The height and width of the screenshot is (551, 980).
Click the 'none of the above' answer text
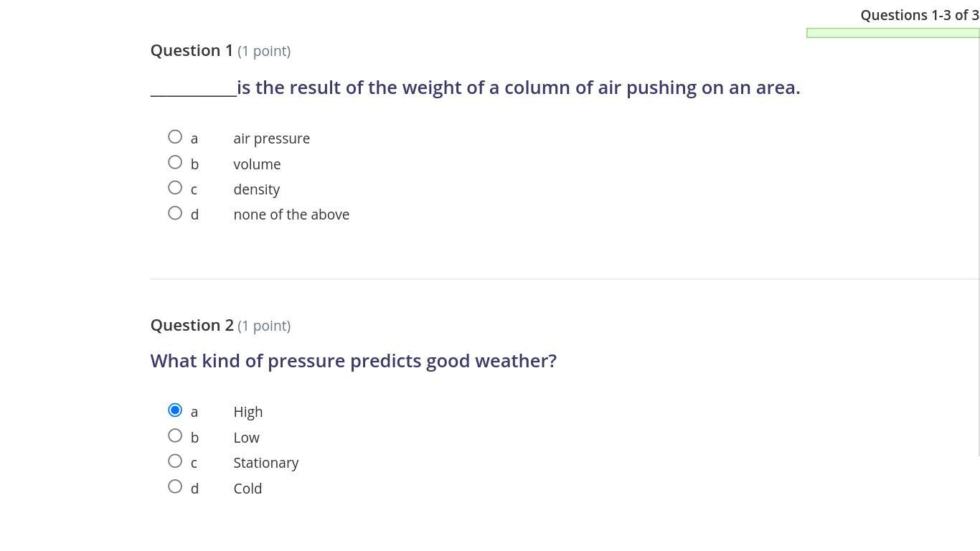291,215
